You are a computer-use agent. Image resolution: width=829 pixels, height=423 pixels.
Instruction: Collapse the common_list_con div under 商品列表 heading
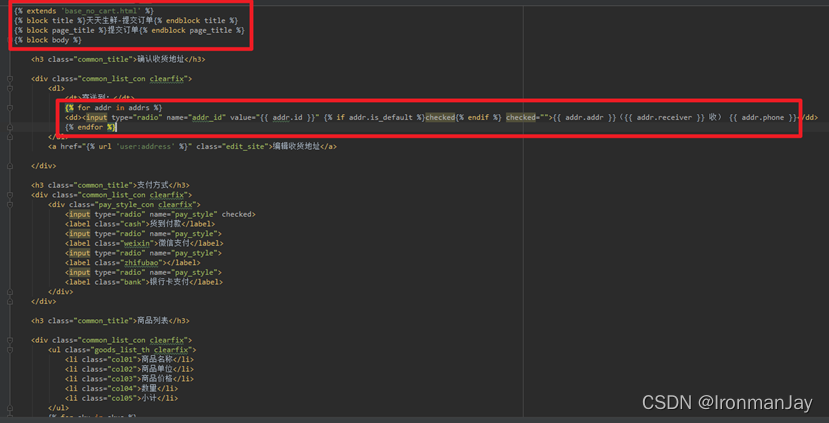pos(10,340)
